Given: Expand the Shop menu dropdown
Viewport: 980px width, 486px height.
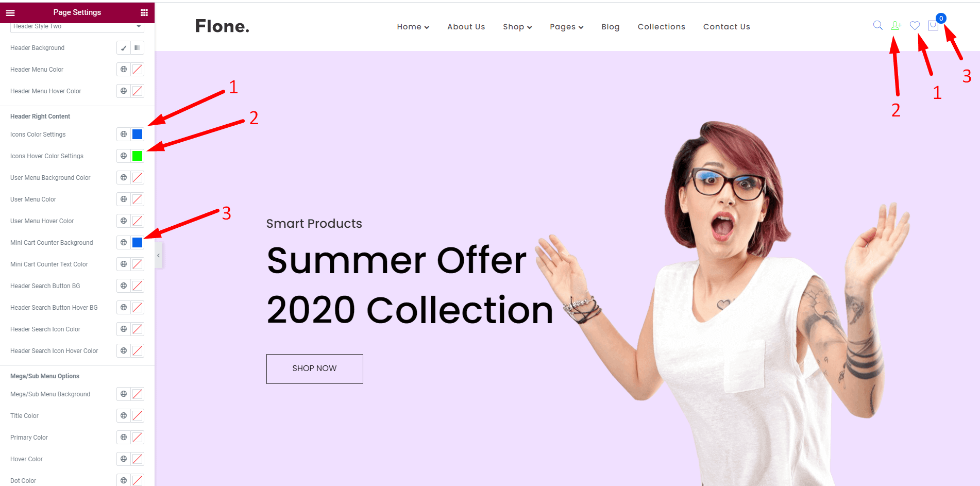Looking at the screenshot, I should 517,27.
